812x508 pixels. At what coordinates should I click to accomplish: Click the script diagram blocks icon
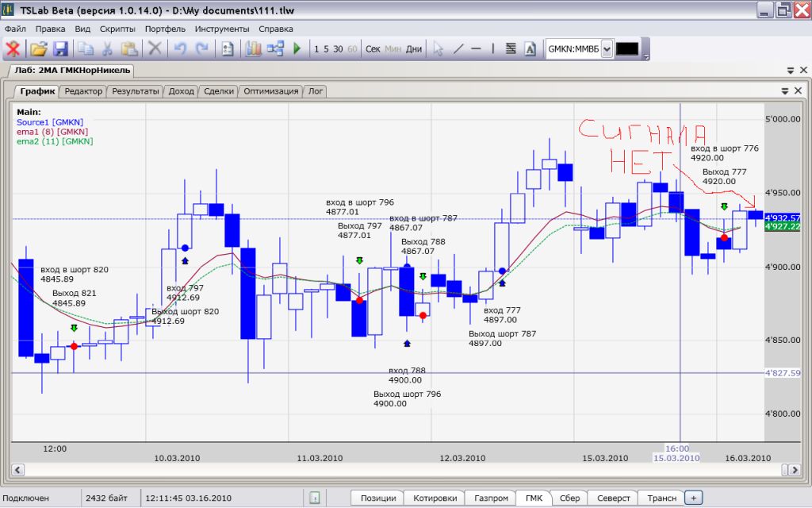point(275,49)
